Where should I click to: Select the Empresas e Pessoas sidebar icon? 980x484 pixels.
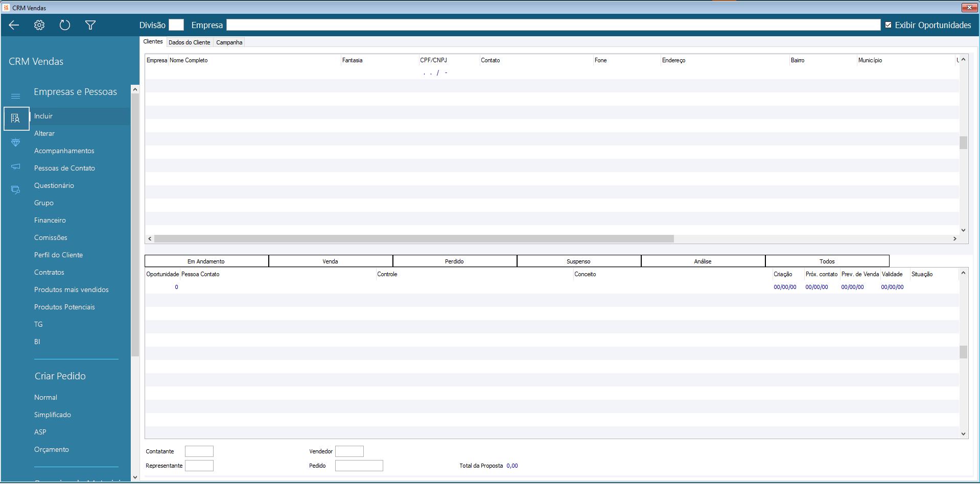[16, 118]
